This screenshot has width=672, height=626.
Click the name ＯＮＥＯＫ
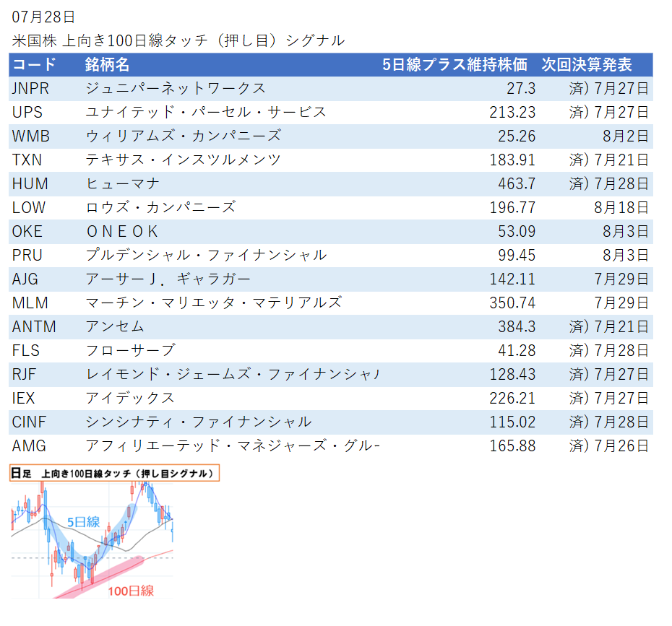[x=123, y=232]
